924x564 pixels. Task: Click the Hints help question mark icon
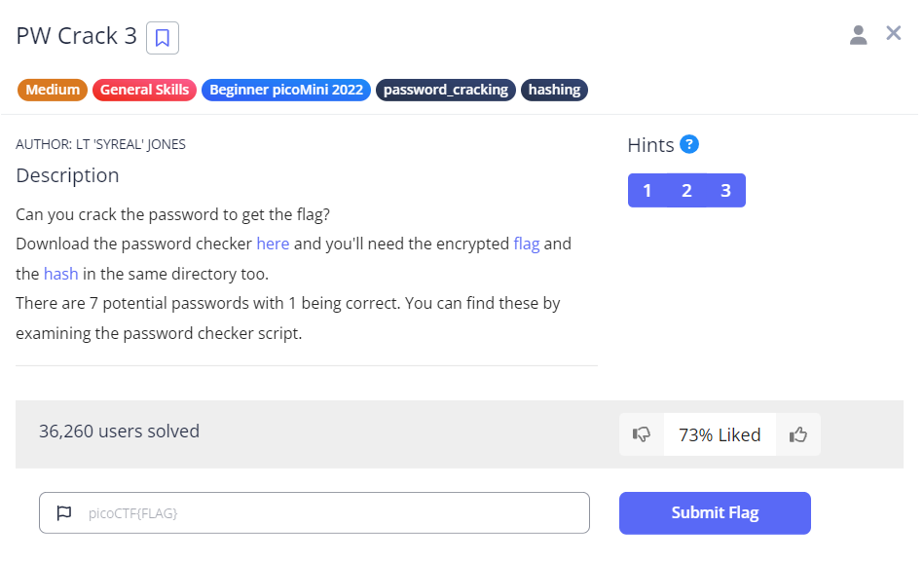coord(689,144)
